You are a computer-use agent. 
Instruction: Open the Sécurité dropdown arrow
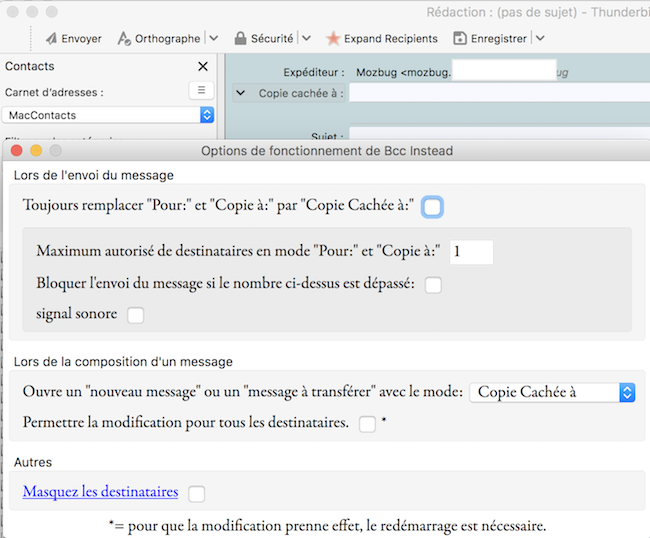point(306,39)
